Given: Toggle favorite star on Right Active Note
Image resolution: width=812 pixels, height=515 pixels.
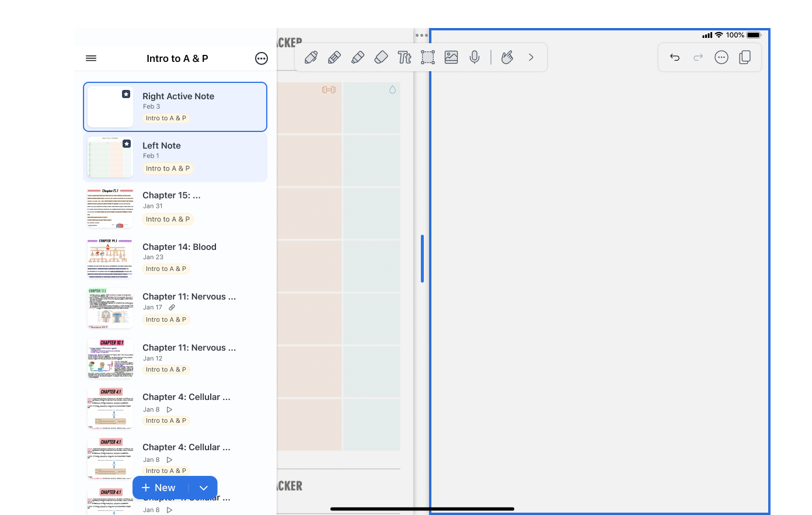Looking at the screenshot, I should [126, 94].
